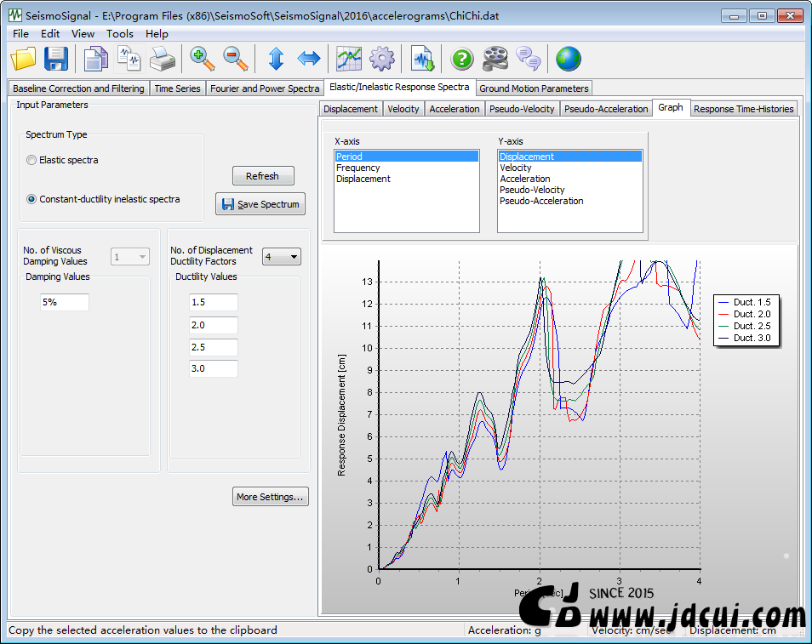This screenshot has width=812, height=644.
Task: Click the horizontal double-arrow icon
Action: tap(309, 59)
